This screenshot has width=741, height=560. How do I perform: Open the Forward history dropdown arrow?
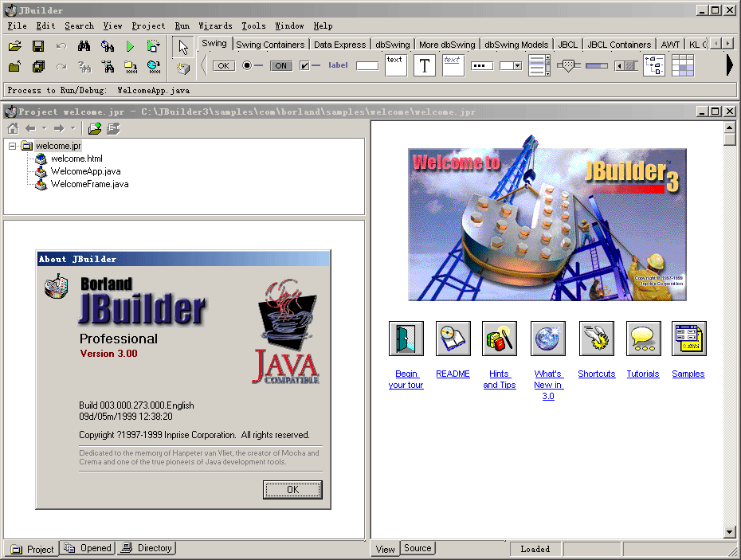pos(73,128)
